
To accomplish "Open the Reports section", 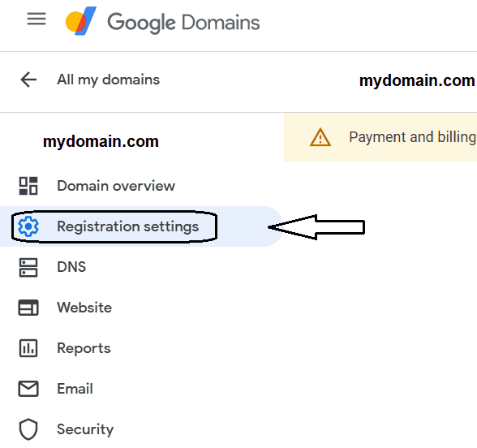I will click(84, 348).
